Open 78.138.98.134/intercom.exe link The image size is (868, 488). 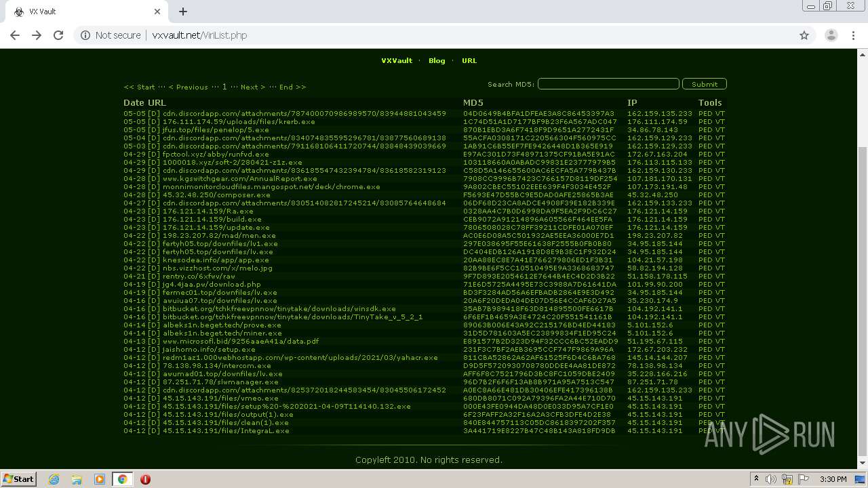pos(217,365)
